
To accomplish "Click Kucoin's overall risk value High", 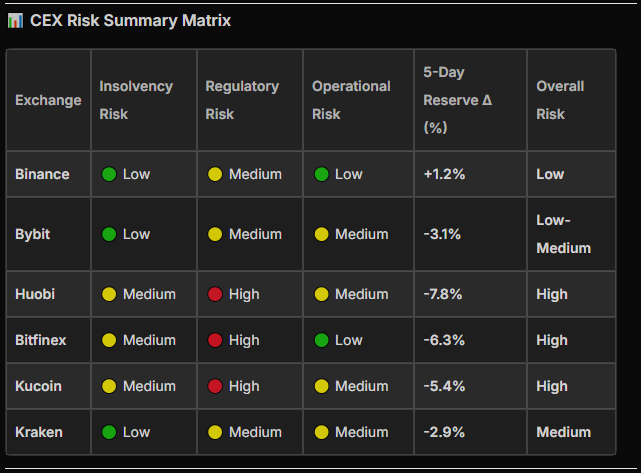I will [552, 386].
